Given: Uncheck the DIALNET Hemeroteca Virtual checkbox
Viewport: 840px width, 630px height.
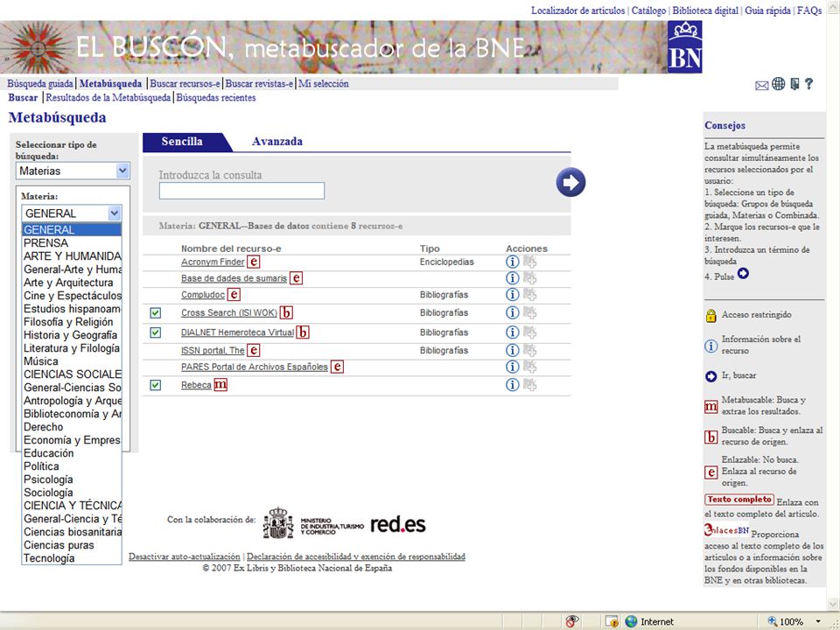Looking at the screenshot, I should pos(156,332).
